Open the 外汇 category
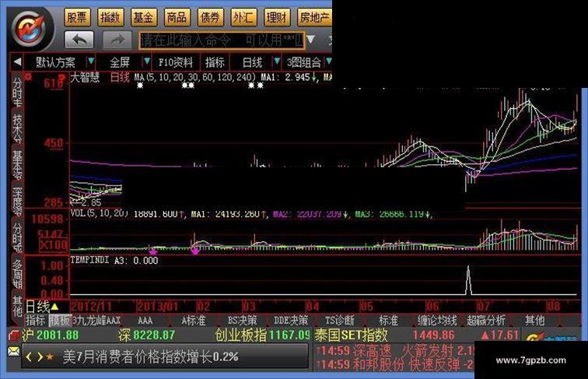 pyautogui.click(x=243, y=17)
